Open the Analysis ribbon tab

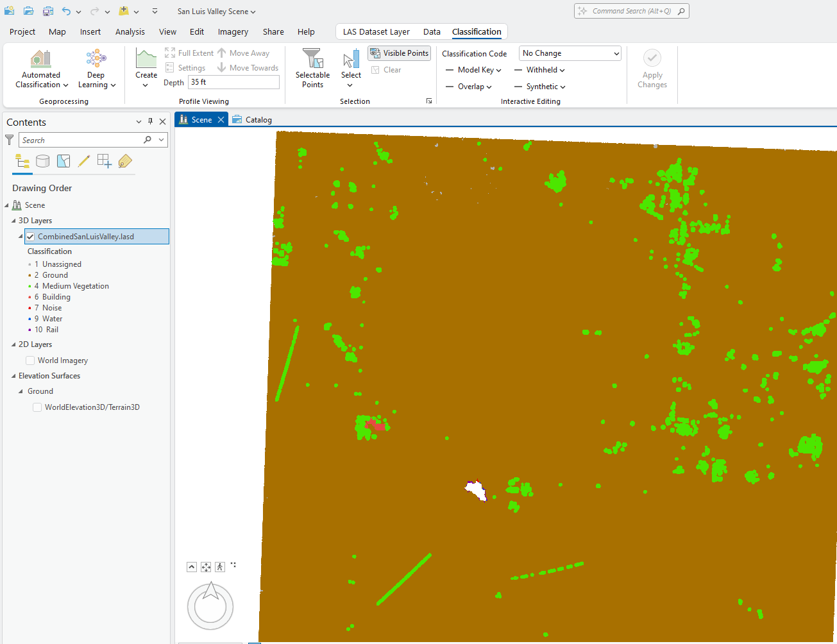pyautogui.click(x=130, y=31)
